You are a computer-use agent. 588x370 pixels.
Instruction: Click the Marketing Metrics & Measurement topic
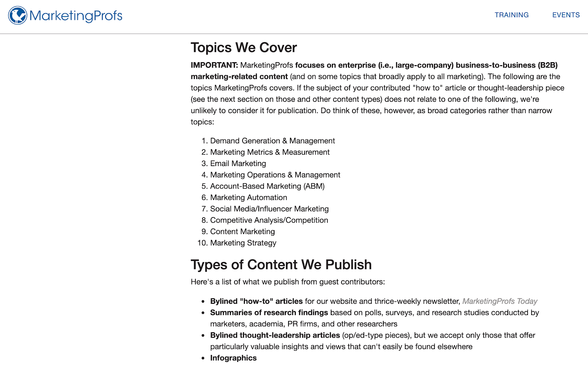coord(270,152)
